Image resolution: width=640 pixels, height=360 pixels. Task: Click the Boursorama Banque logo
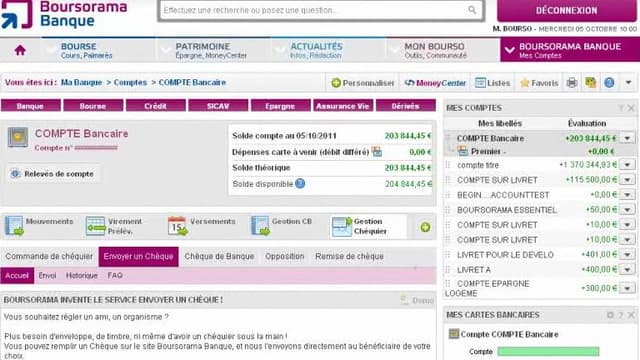click(x=64, y=15)
